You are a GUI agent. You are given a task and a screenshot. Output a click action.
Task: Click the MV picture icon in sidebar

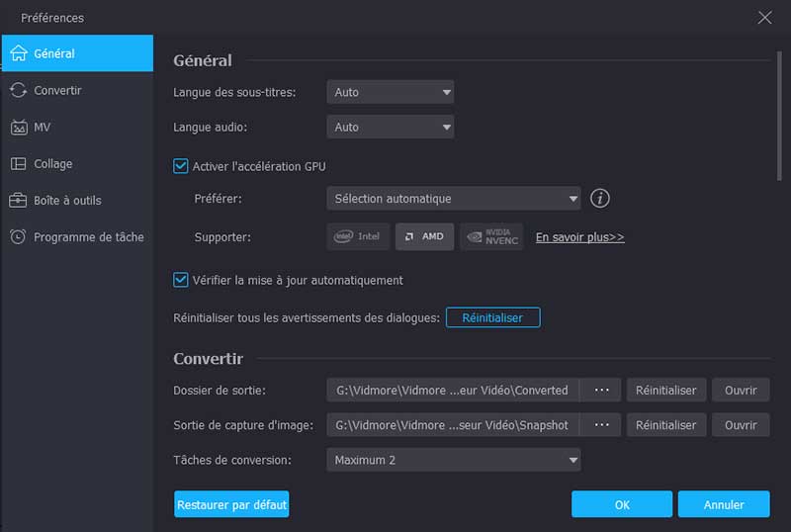[19, 127]
